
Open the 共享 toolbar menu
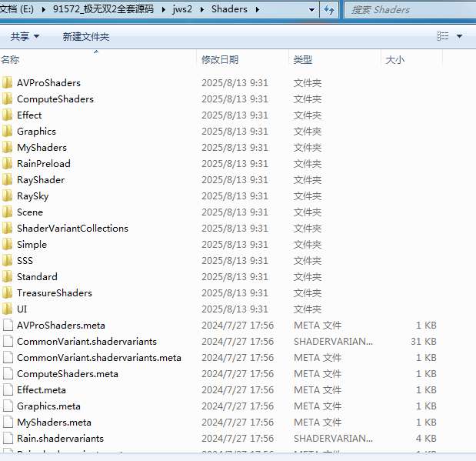pos(25,37)
